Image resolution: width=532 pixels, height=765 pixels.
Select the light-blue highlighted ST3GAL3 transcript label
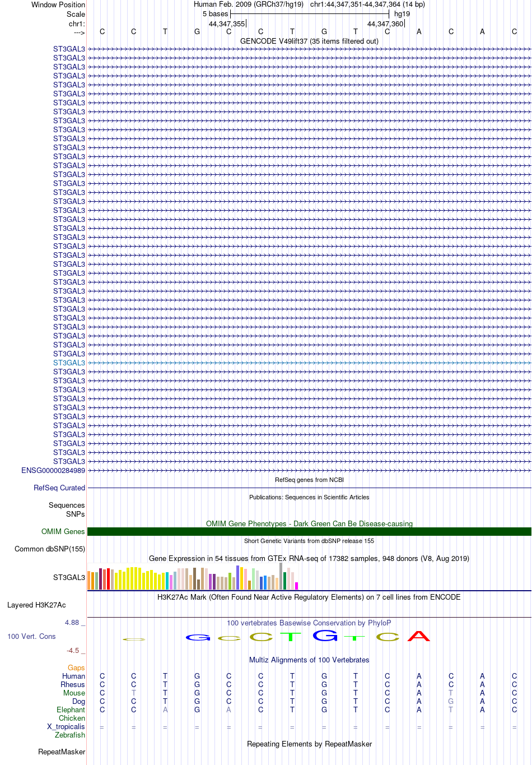69,363
